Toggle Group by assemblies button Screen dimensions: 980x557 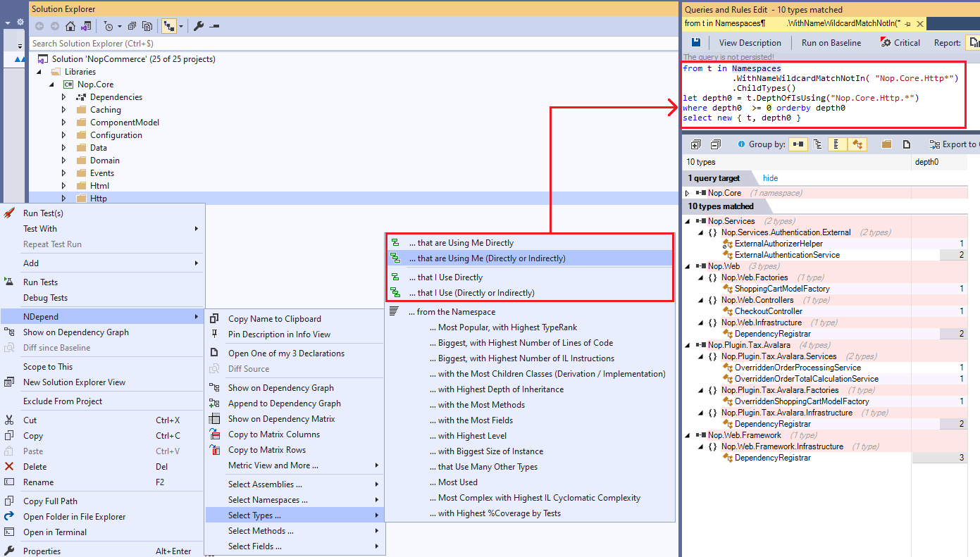(798, 144)
